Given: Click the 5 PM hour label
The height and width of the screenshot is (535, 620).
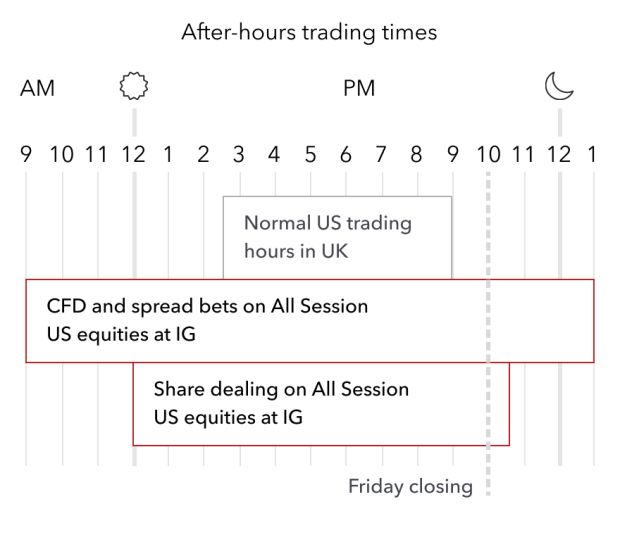Looking at the screenshot, I should pos(310,154).
